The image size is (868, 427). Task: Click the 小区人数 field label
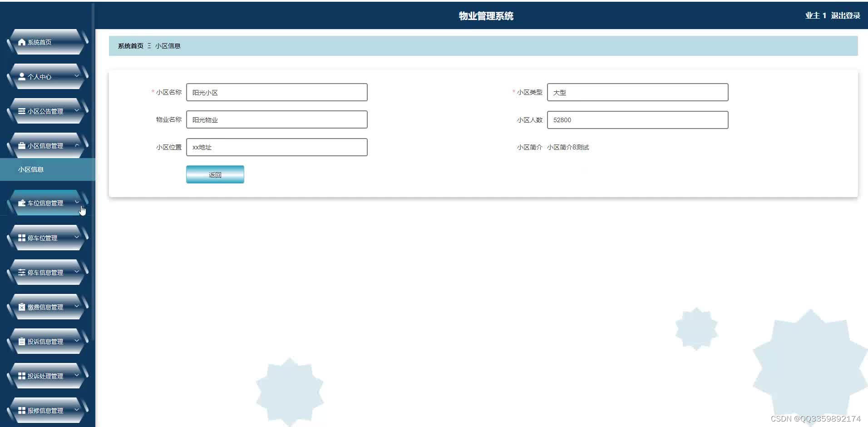(530, 120)
